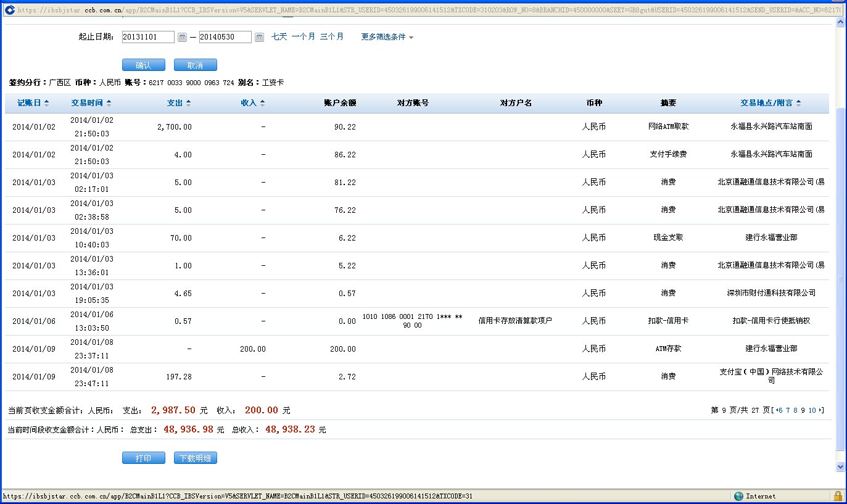Go to previous page set arrow
This screenshot has height=504, width=847.
pyautogui.click(x=777, y=410)
